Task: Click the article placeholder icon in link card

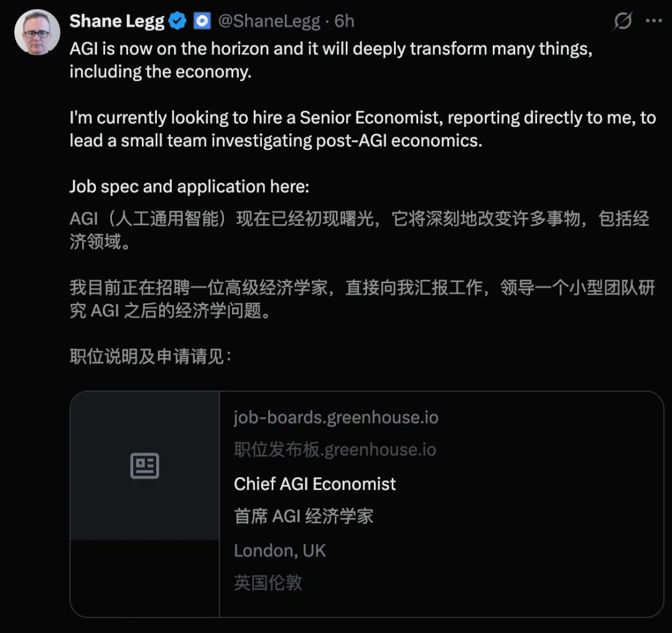Action: [x=145, y=466]
